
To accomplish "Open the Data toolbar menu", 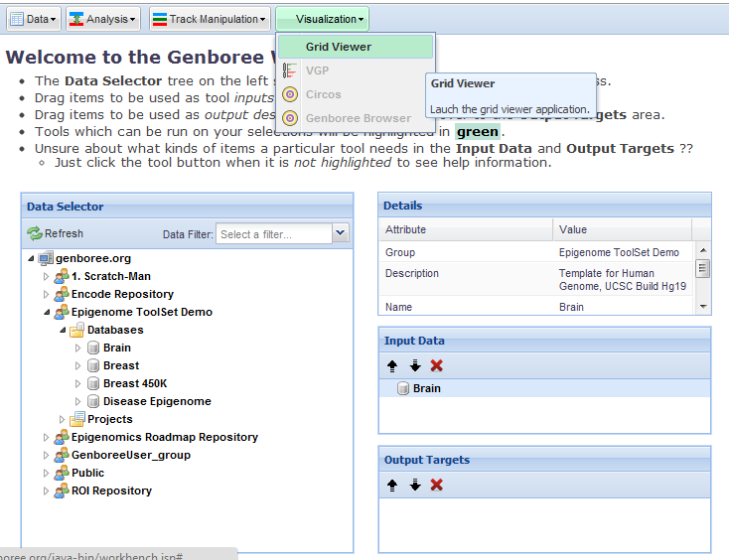I will click(34, 19).
